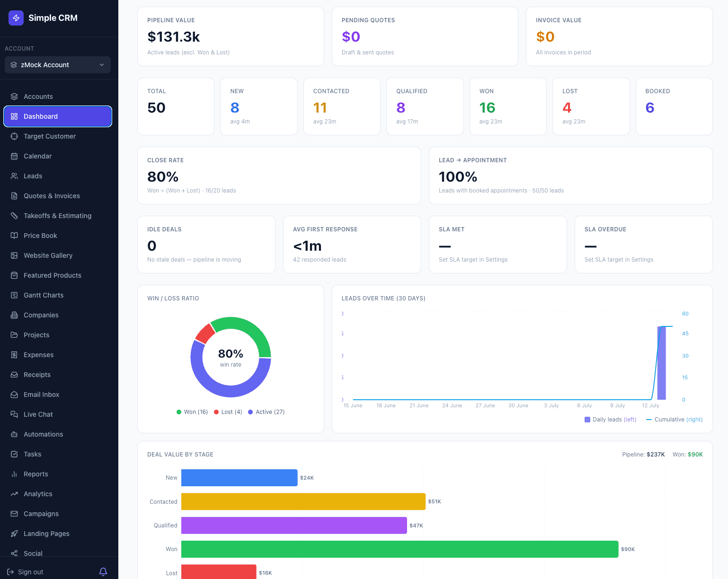Select the Won 16 stat card
The height and width of the screenshot is (579, 728).
(508, 106)
